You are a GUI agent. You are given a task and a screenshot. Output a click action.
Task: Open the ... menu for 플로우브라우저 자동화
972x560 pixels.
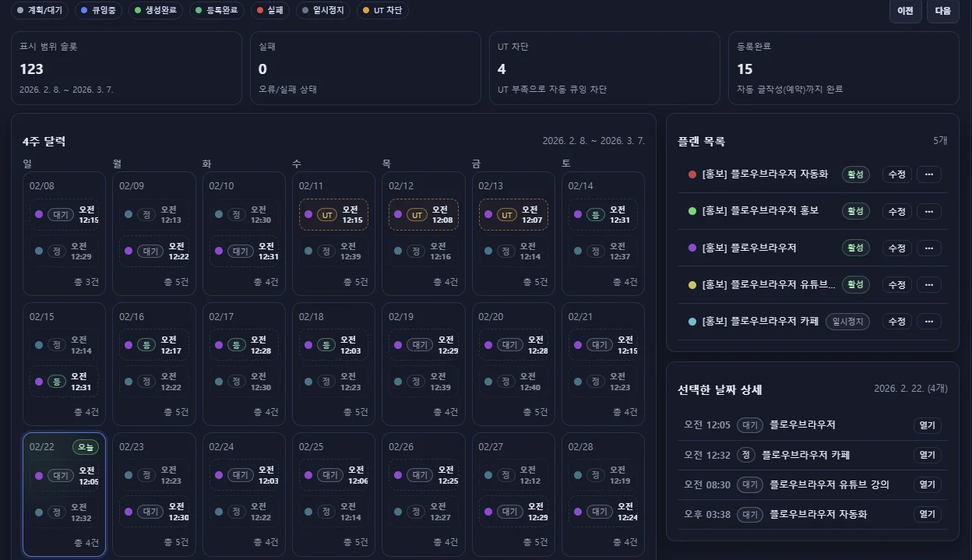pyautogui.click(x=928, y=174)
